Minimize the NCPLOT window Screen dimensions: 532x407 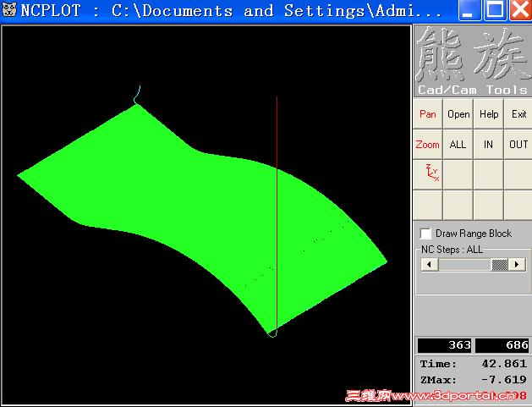469,10
